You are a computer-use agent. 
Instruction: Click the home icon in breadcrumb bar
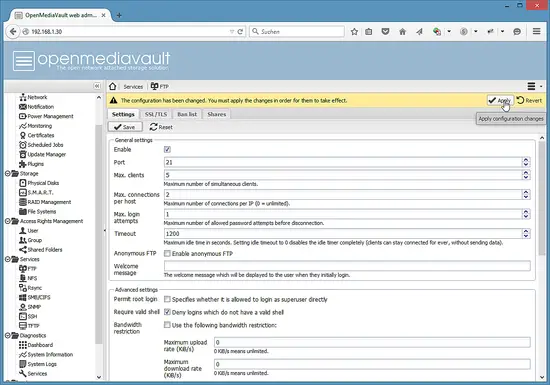113,86
